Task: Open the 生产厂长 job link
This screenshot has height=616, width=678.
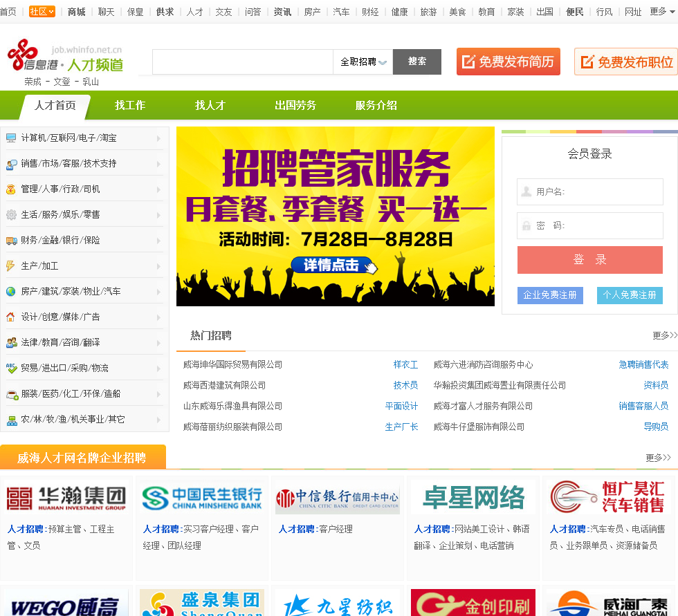Action: click(401, 427)
